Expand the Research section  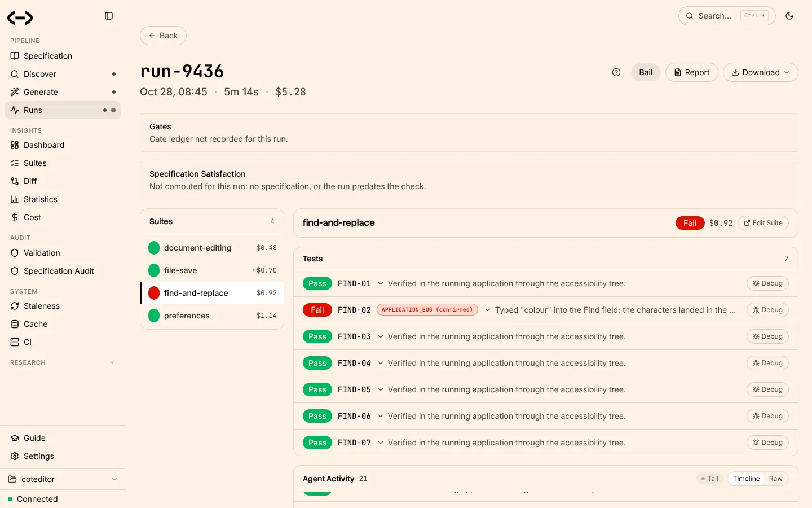pyautogui.click(x=63, y=362)
